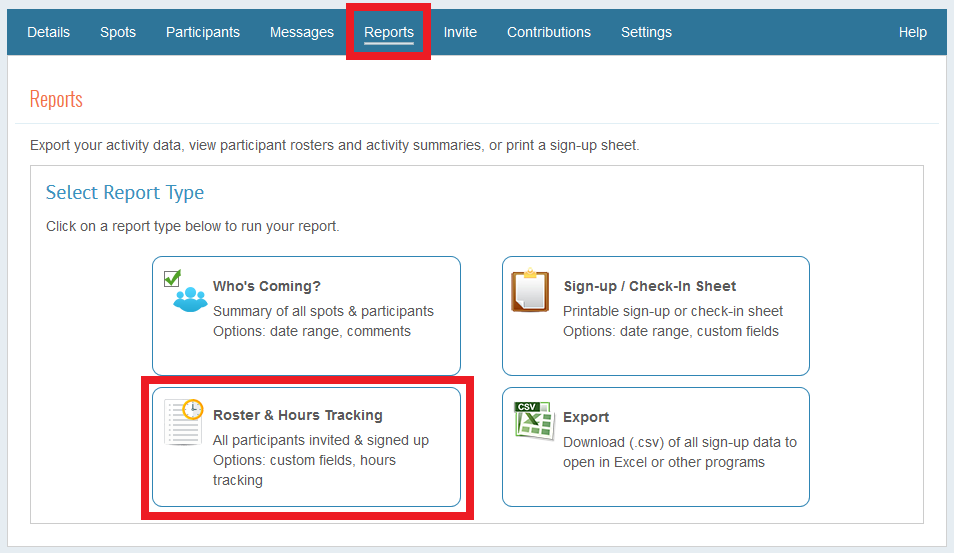The height and width of the screenshot is (553, 954).
Task: Select the Reports tab
Action: pyautogui.click(x=389, y=32)
